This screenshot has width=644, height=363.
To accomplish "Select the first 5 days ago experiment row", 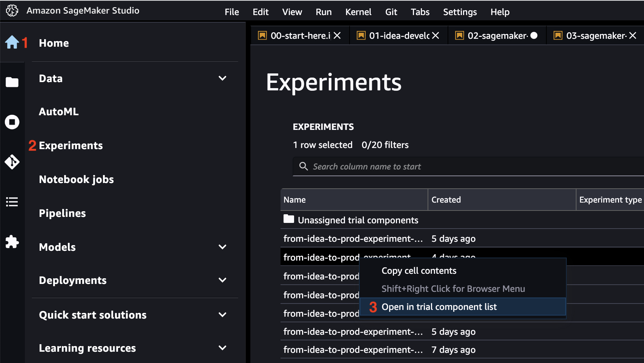I will (x=462, y=239).
